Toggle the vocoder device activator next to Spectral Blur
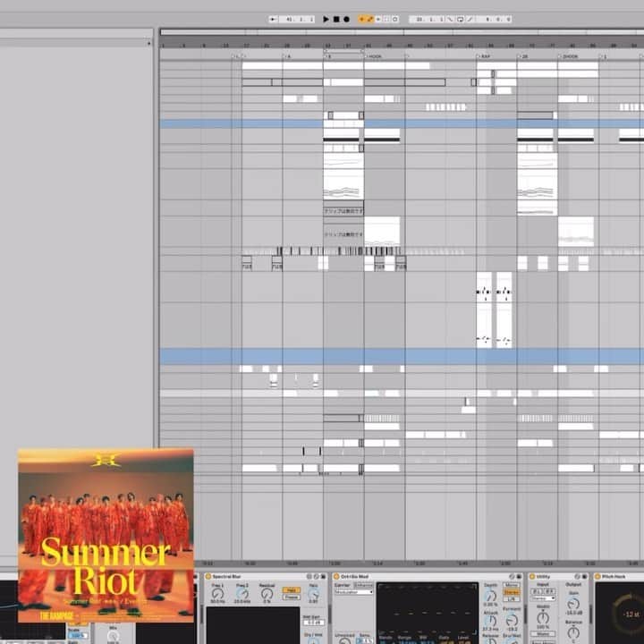This screenshot has width=644, height=644. 336,576
